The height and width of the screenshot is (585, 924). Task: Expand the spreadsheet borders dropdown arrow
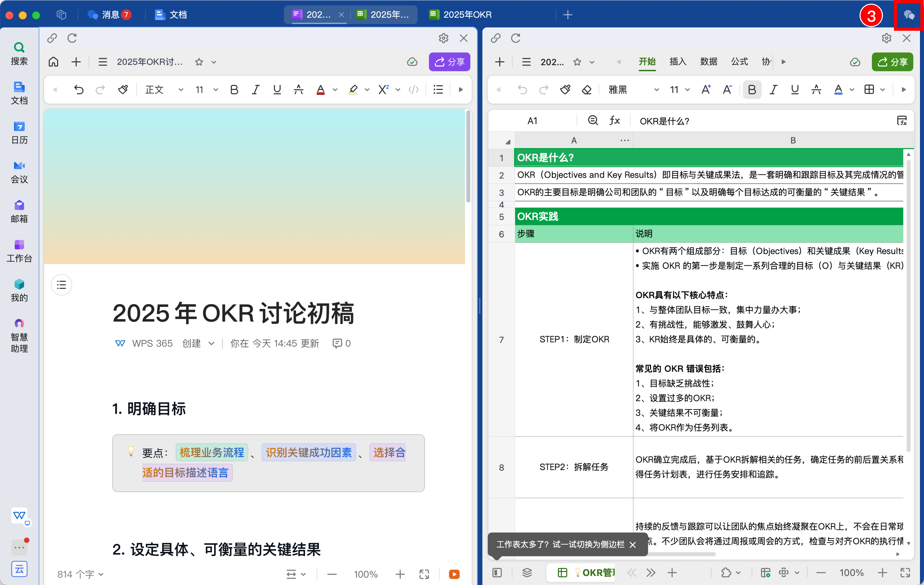pyautogui.click(x=883, y=90)
